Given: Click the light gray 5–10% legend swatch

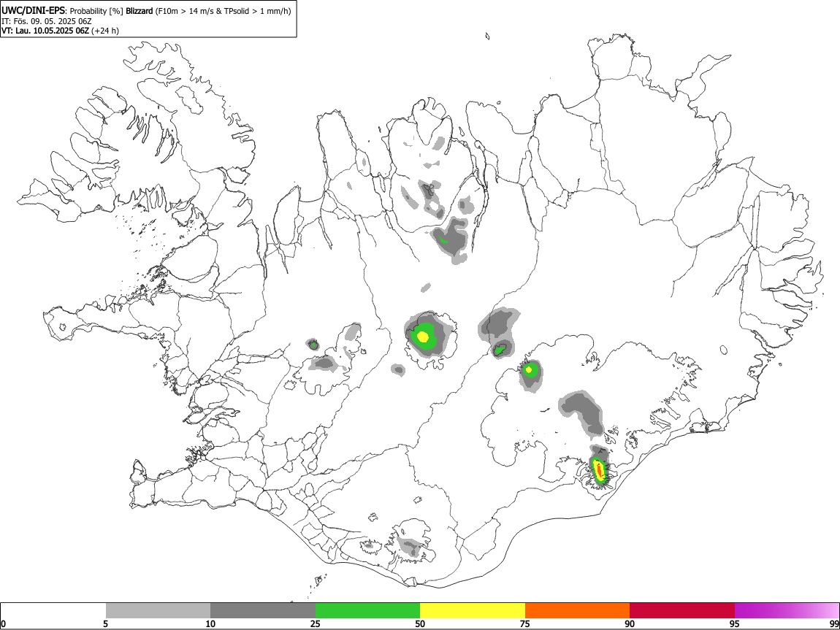Looking at the screenshot, I should pos(158,611).
